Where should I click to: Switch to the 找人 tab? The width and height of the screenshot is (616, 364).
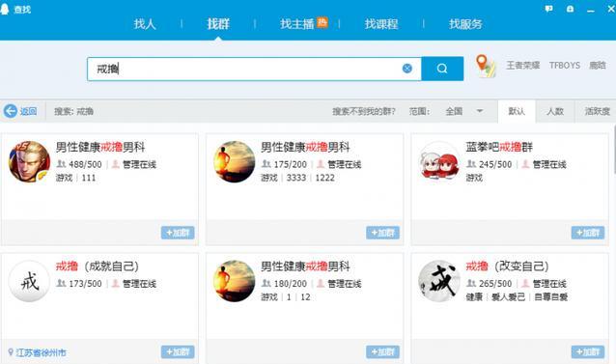145,24
